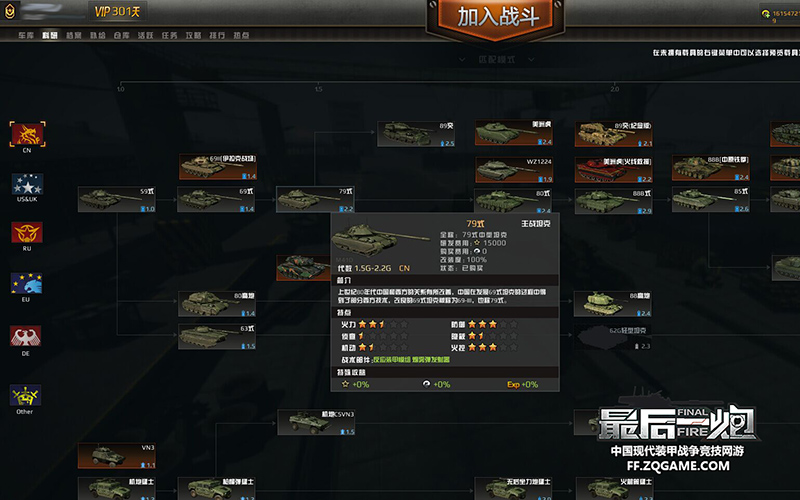
Task: Click the 加入战斗 join battle button
Action: point(497,17)
